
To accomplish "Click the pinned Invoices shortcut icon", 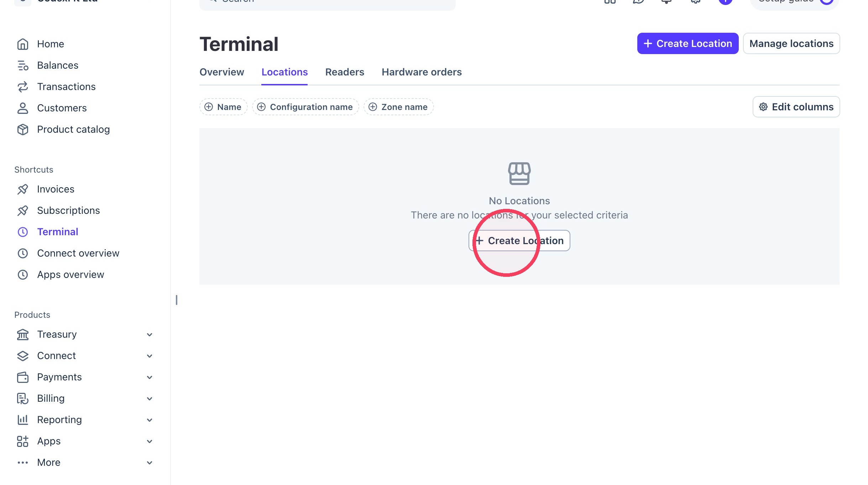I will 23,189.
